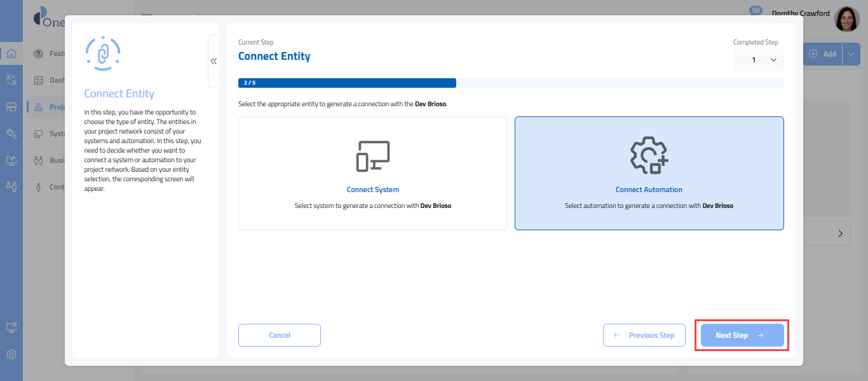Click the Connect System devices icon
This screenshot has height=381, width=868.
[x=373, y=156]
